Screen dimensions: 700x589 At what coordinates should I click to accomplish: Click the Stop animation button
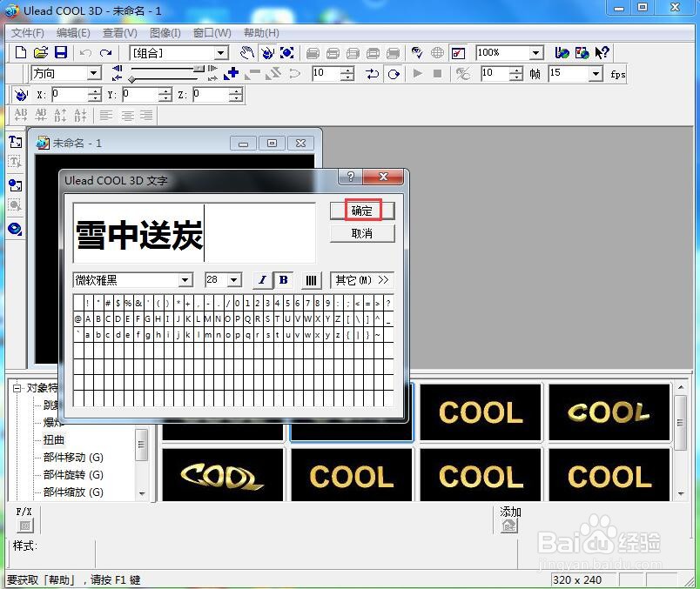(x=437, y=74)
